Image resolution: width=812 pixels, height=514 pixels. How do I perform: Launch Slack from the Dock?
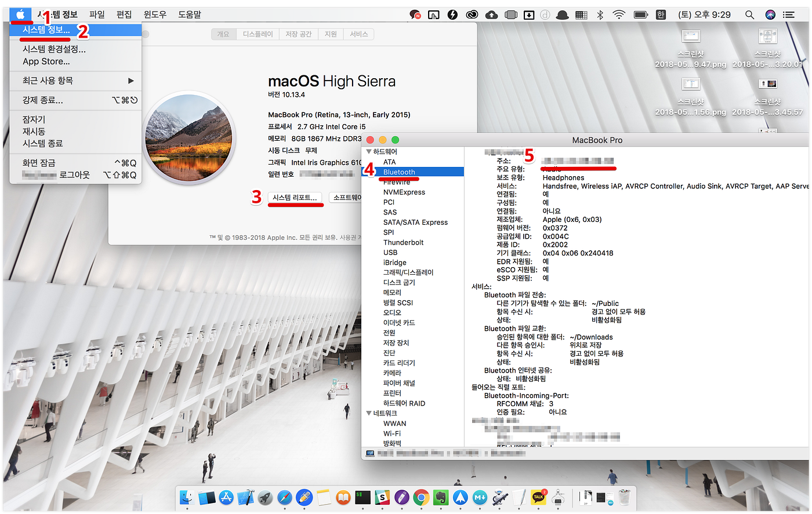tap(382, 497)
